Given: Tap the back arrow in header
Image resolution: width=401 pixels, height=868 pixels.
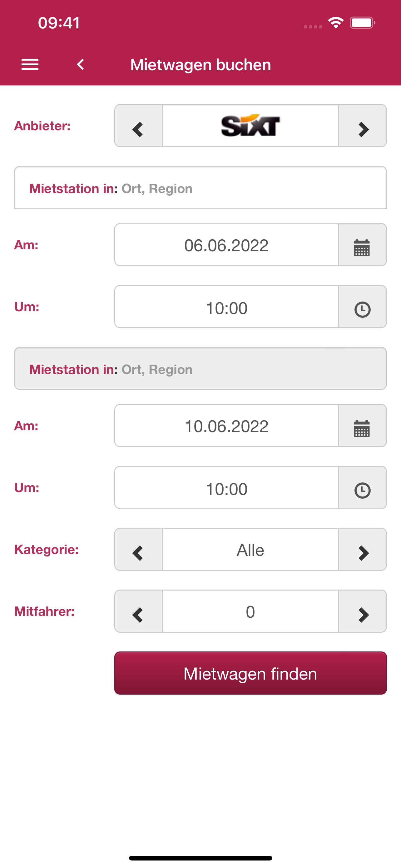Looking at the screenshot, I should [x=81, y=64].
